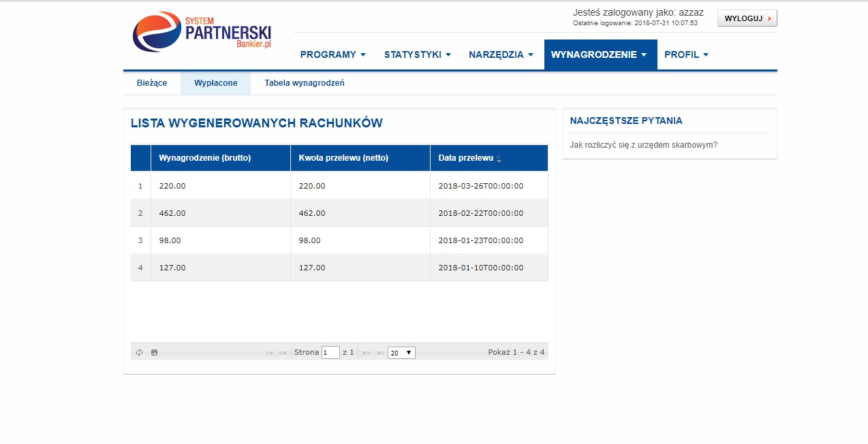Image resolution: width=868 pixels, height=444 pixels.
Task: Click the 'Jesteś zalogowany jako: azzaz' text
Action: pyautogui.click(x=638, y=12)
